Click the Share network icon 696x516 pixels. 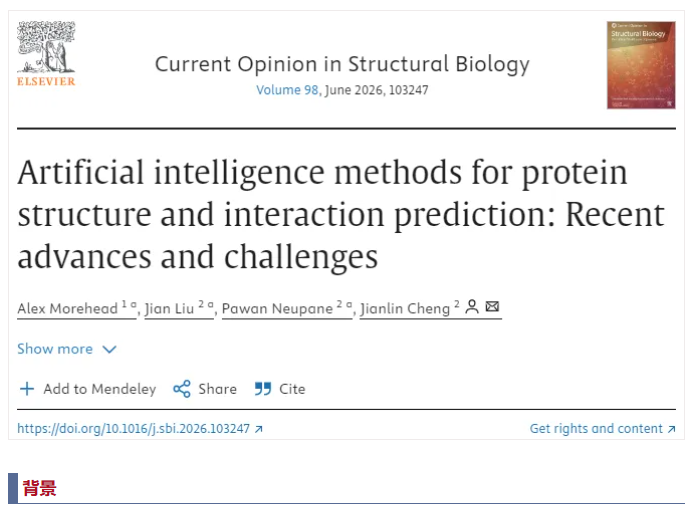(181, 389)
